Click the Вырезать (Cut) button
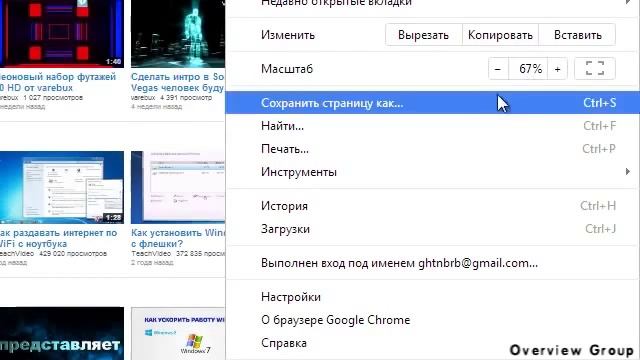The image size is (640, 360). (424, 35)
